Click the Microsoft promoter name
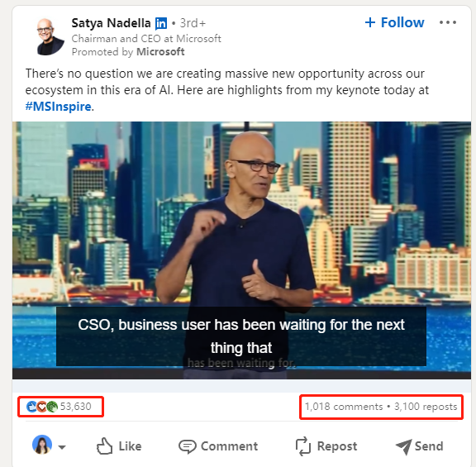The width and height of the screenshot is (476, 467). coord(160,52)
